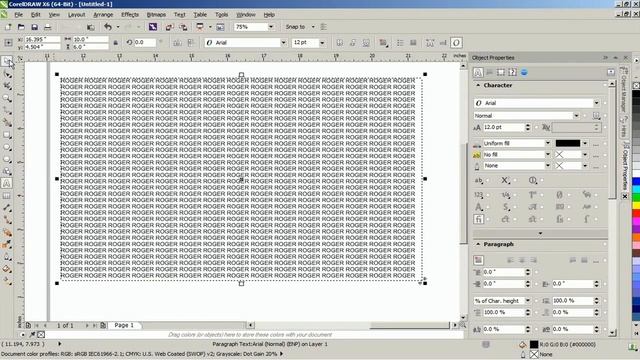The height and width of the screenshot is (360, 640).
Task: Toggle the ordinals 123 OpenType feature
Action: click(478, 195)
